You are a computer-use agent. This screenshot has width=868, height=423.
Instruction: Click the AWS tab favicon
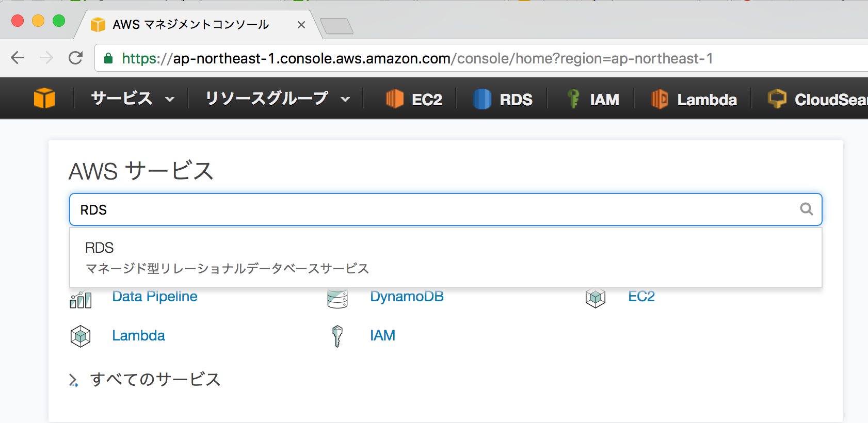click(x=98, y=24)
